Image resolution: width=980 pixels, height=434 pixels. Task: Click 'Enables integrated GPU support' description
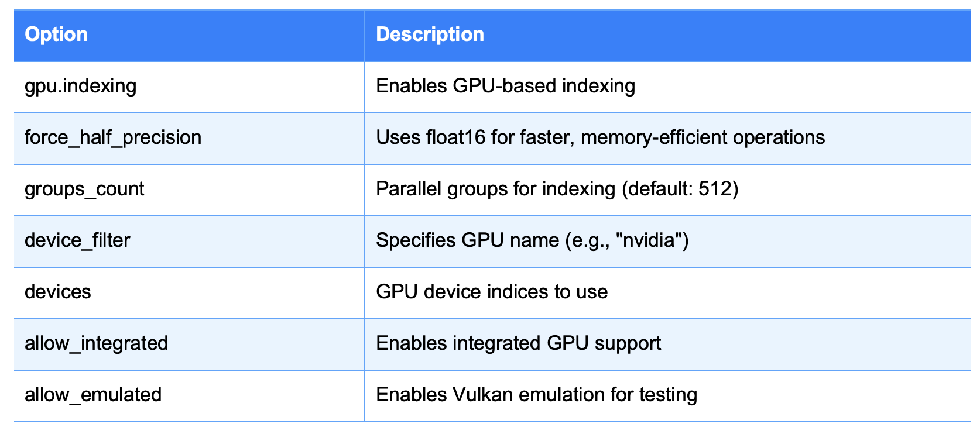coord(518,343)
